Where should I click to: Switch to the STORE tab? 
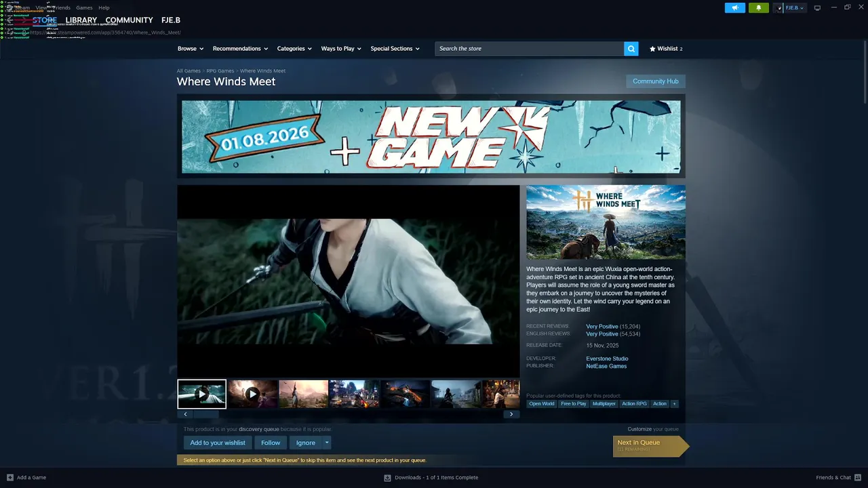click(45, 20)
